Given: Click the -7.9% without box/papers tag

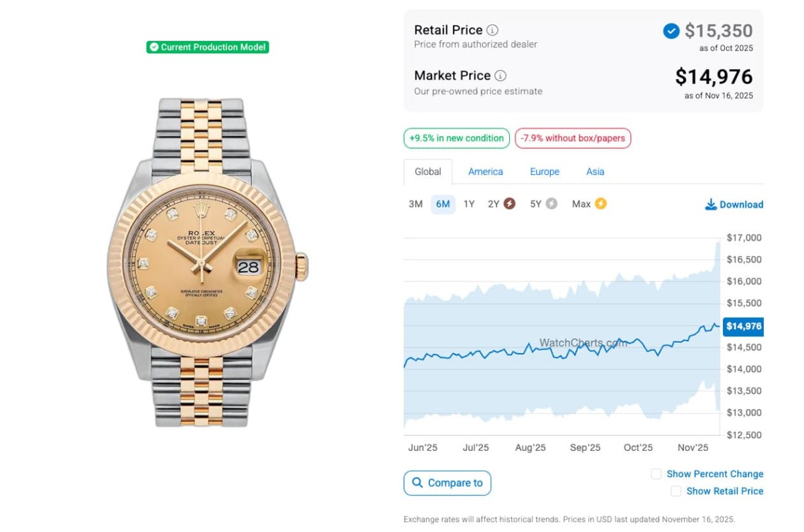Looking at the screenshot, I should 573,138.
